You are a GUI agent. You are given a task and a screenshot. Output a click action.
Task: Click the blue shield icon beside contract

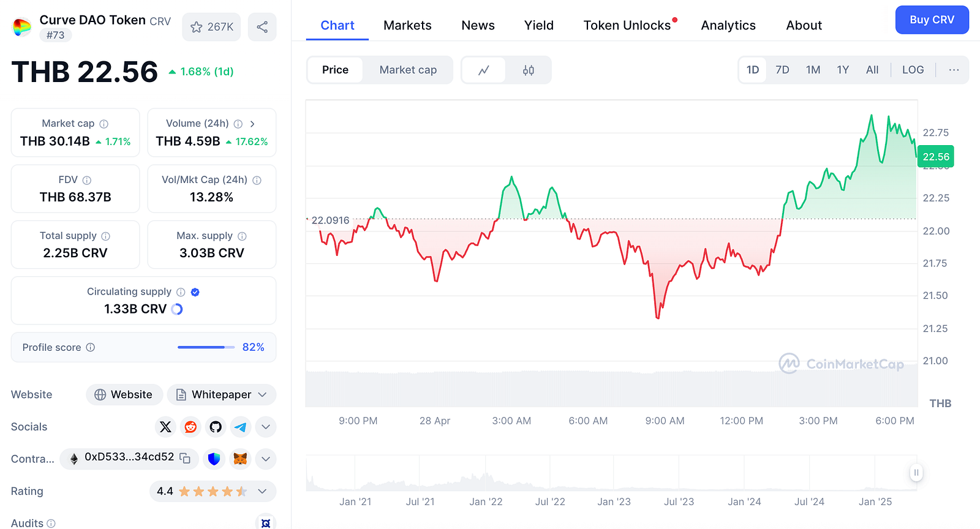tap(214, 459)
